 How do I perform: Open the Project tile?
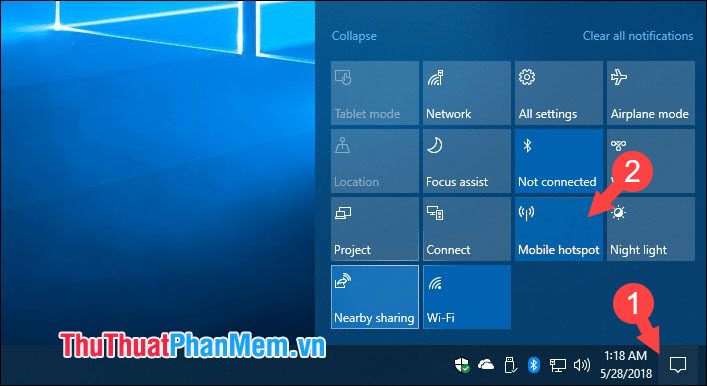pyautogui.click(x=375, y=229)
